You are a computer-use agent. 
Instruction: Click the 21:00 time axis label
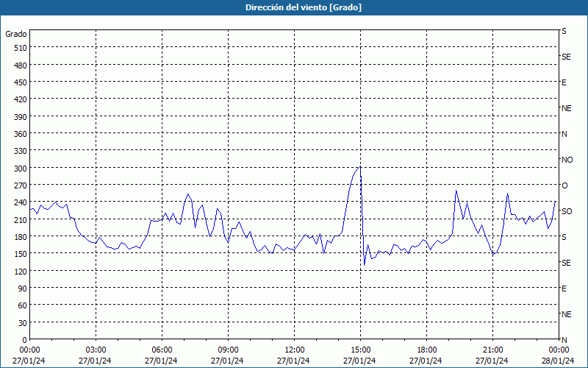click(x=492, y=350)
